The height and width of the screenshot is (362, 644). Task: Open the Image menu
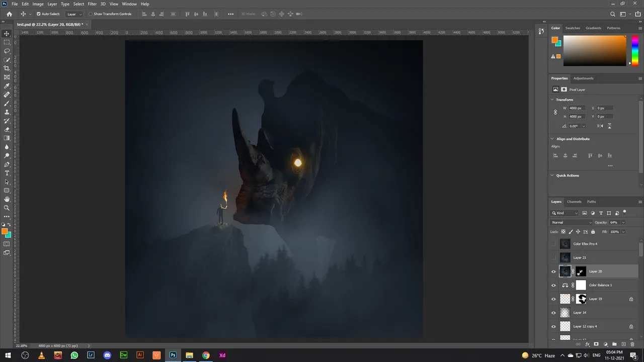pyautogui.click(x=38, y=4)
